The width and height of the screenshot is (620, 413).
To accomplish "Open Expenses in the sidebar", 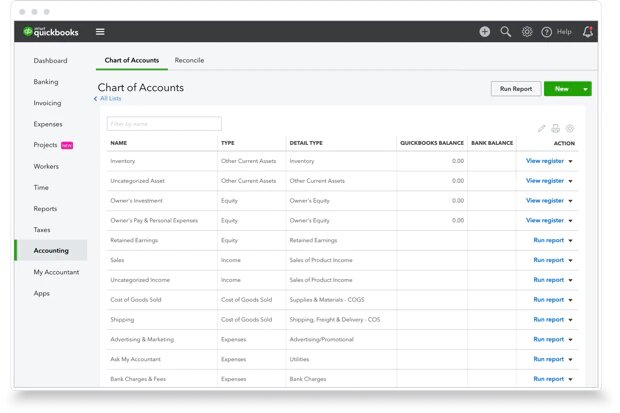I will pos(48,124).
